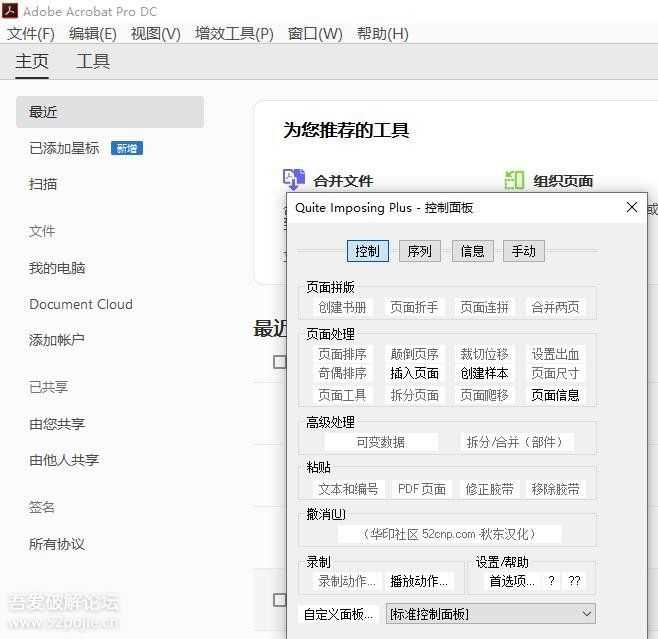
Task: Select the 控制 tab in Quite Imposing
Action: pyautogui.click(x=368, y=251)
